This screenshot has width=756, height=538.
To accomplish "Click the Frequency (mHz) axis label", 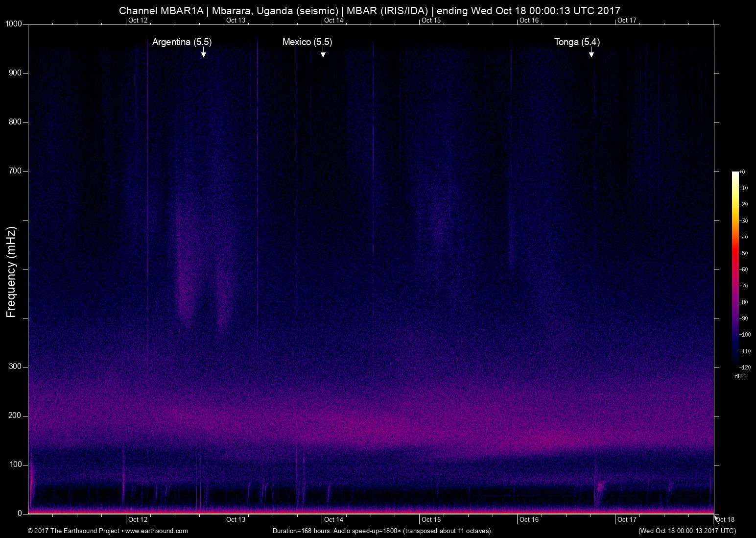I will click(11, 272).
